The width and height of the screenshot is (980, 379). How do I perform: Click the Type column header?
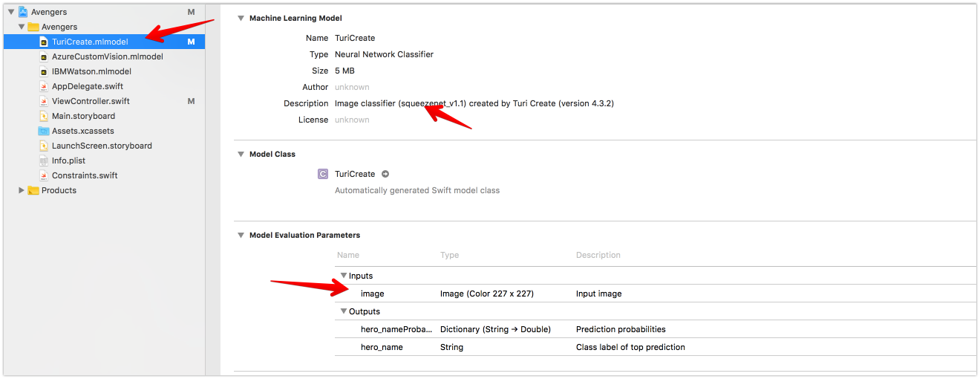tap(449, 255)
